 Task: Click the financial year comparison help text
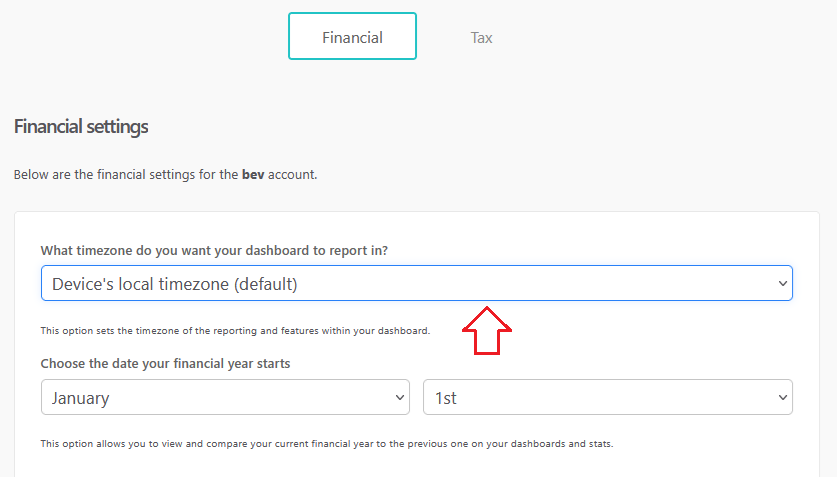tap(326, 443)
